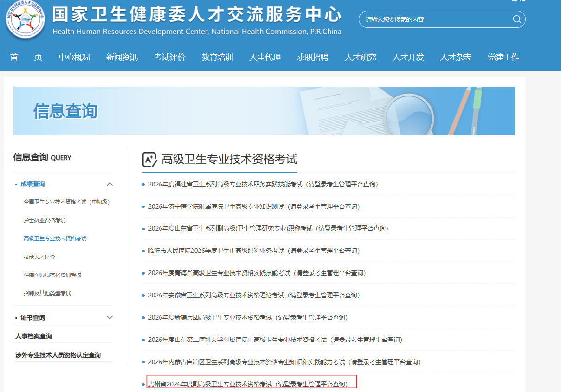Open the 党建工作 navigation item
This screenshot has width=561, height=392.
tap(503, 57)
